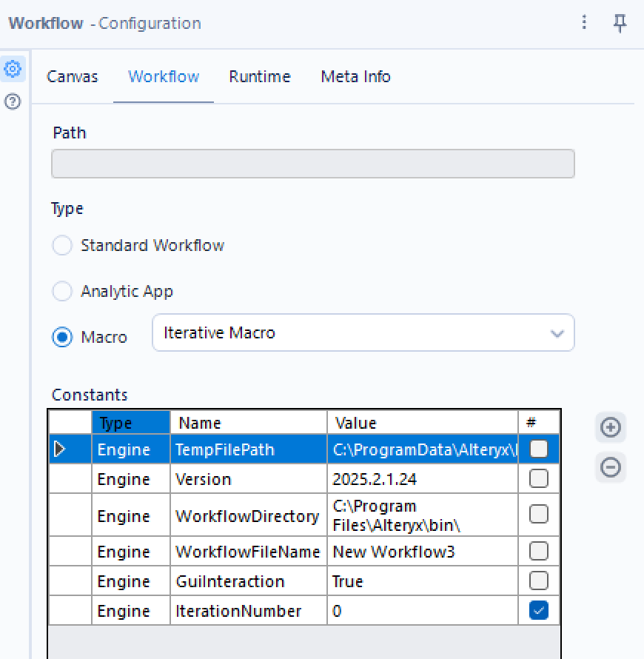Screen dimensions: 644x659
Task: Click the # column header
Action: 539,422
